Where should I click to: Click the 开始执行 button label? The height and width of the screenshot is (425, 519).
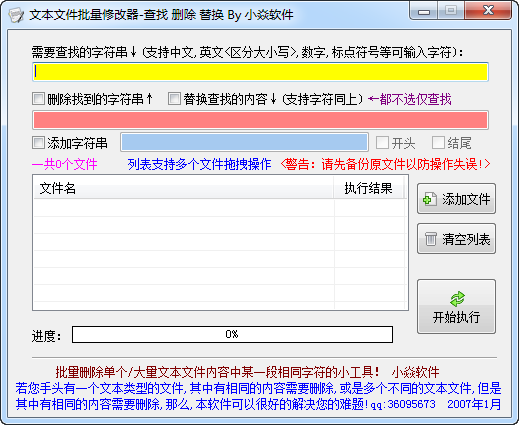456,317
